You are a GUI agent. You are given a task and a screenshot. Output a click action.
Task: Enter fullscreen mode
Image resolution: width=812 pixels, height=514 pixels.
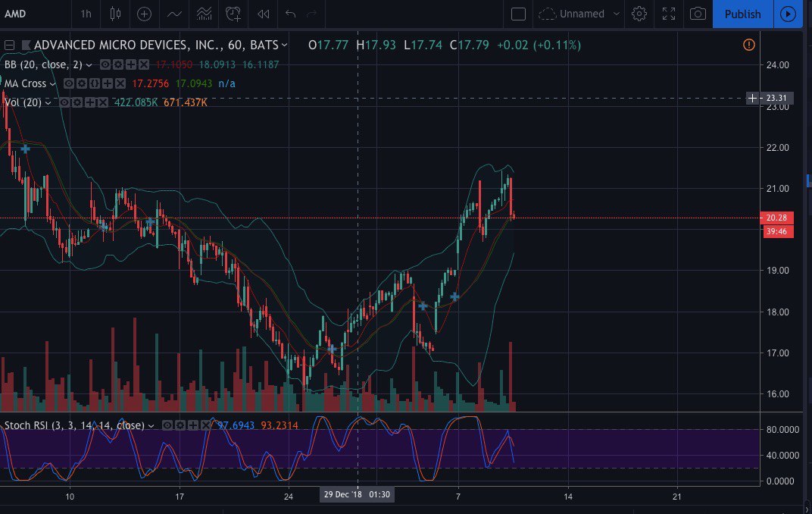pyautogui.click(x=669, y=14)
